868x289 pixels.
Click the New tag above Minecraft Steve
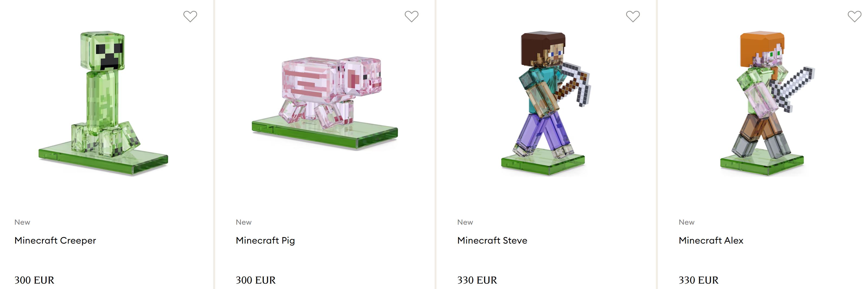point(465,222)
